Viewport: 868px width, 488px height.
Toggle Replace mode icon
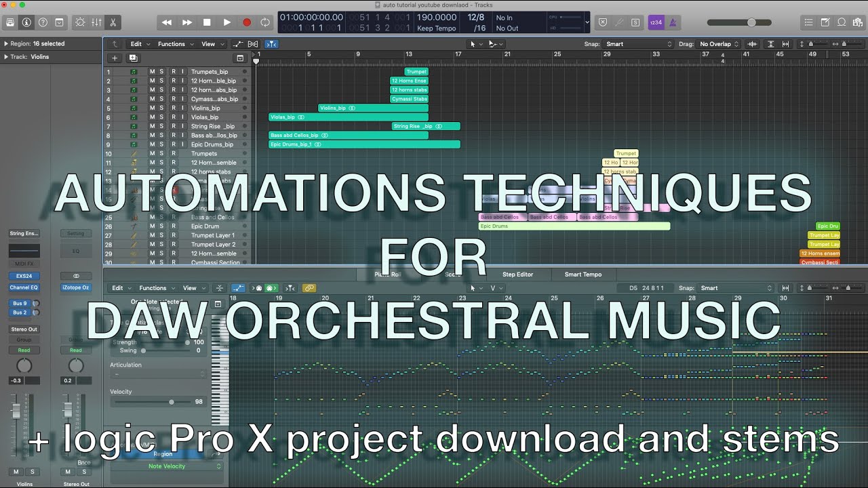(x=603, y=22)
